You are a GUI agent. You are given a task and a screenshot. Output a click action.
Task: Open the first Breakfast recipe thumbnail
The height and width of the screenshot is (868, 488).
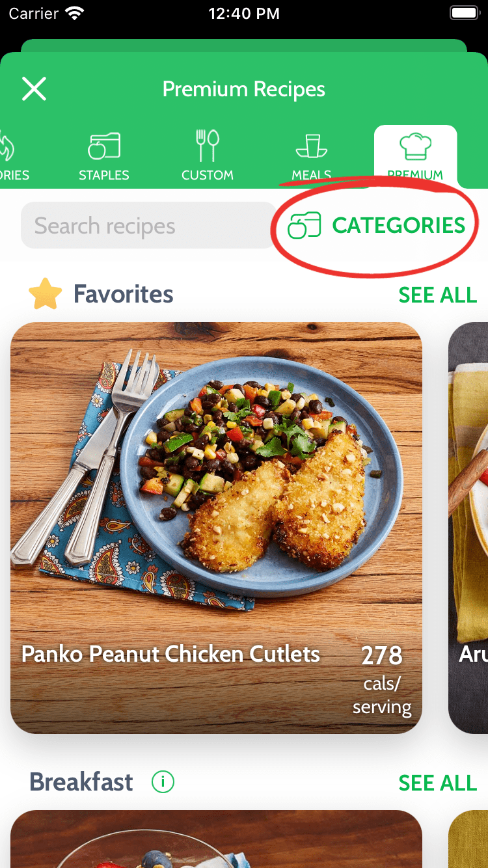[216, 839]
